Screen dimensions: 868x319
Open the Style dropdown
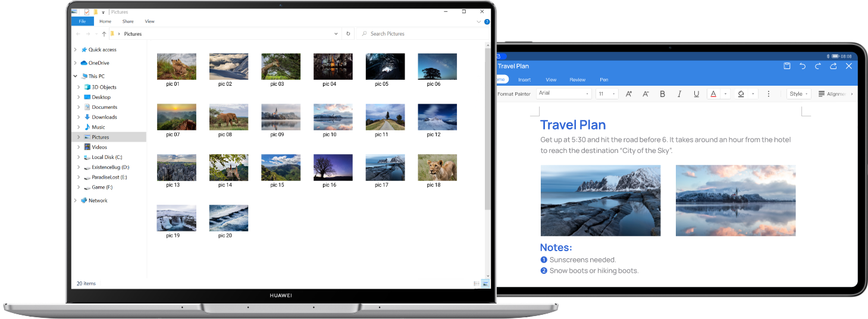798,94
